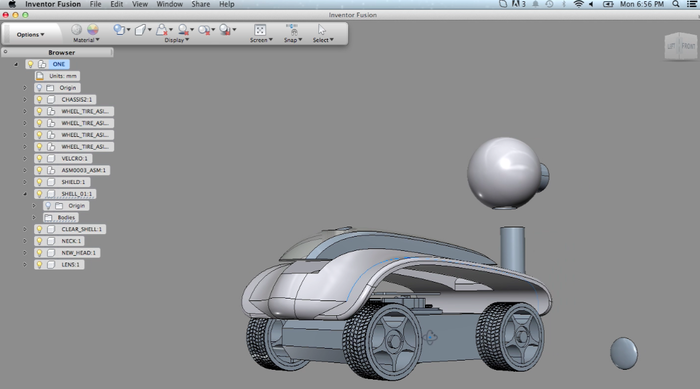Click the face display cube icon

pos(140,30)
